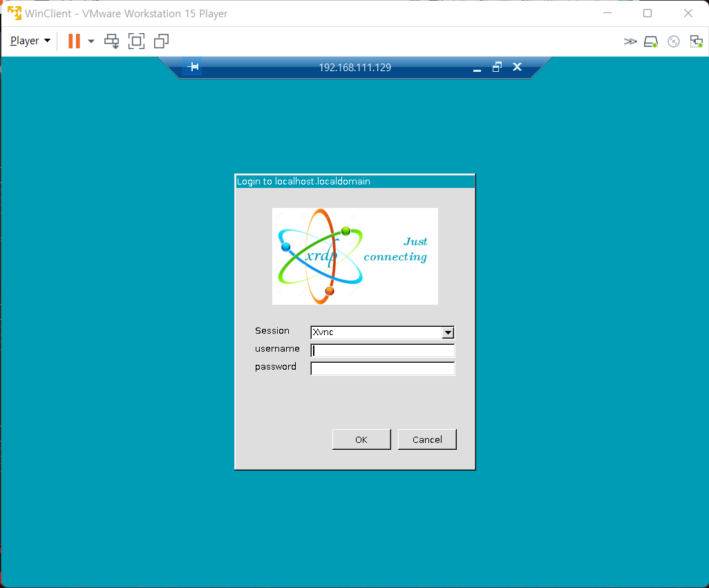Click the network adapter device icon
Viewport: 709px width, 588px height.
point(696,41)
